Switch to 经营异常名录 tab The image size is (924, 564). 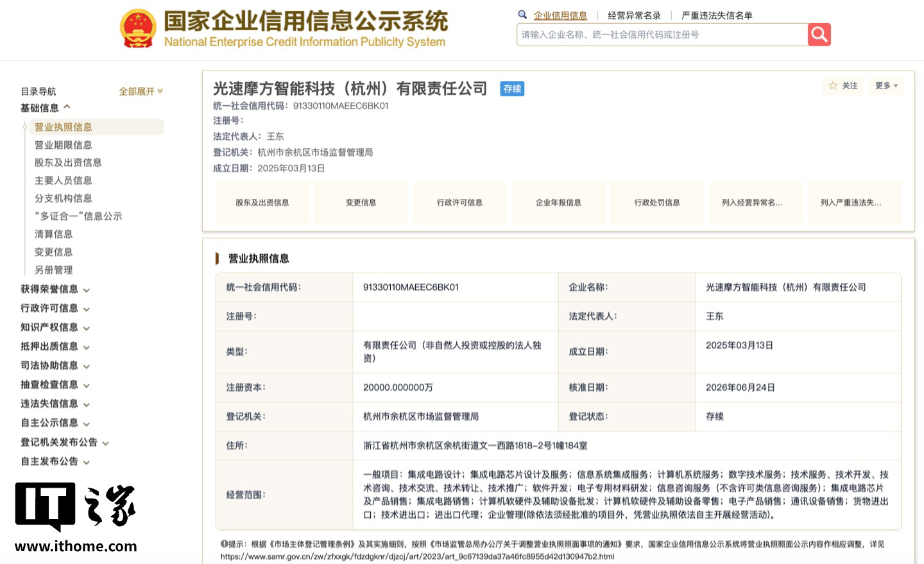634,15
